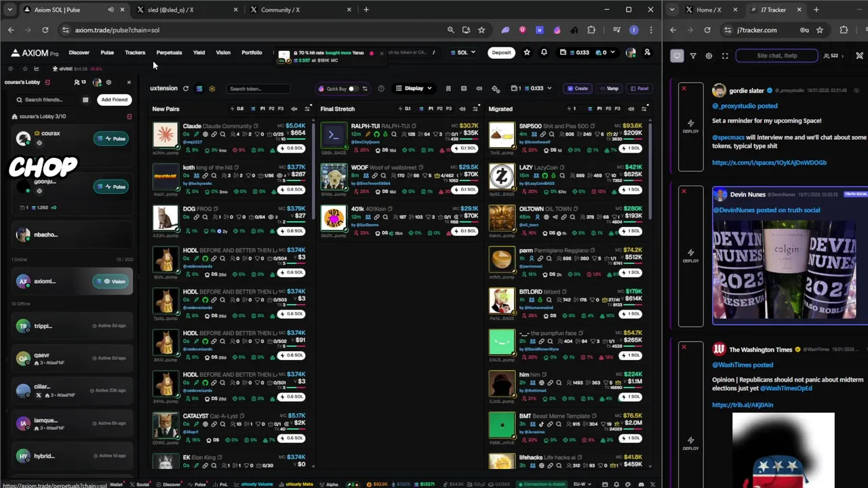
Task: Open Quick Buy settings sliders icon
Action: point(365,89)
